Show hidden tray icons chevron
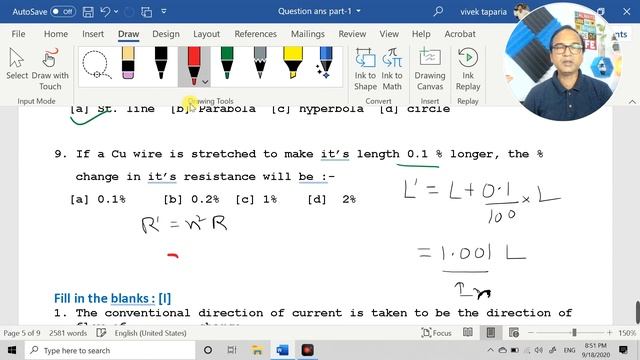 click(x=491, y=350)
